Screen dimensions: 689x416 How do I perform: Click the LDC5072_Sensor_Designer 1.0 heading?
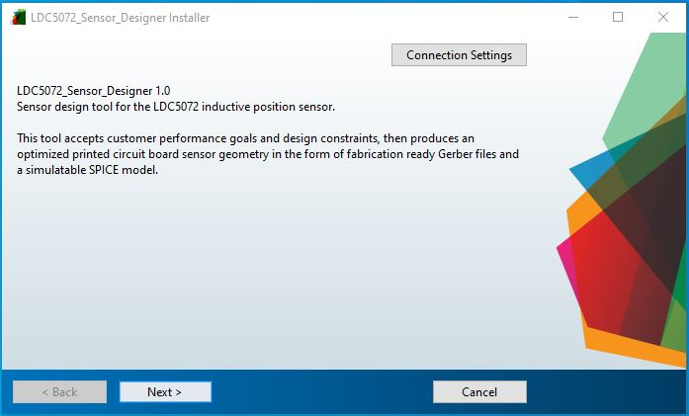tap(93, 90)
